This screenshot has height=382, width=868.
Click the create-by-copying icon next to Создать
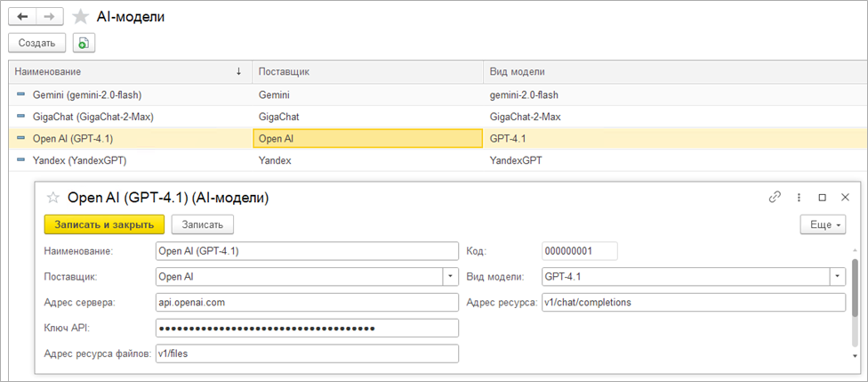(84, 43)
